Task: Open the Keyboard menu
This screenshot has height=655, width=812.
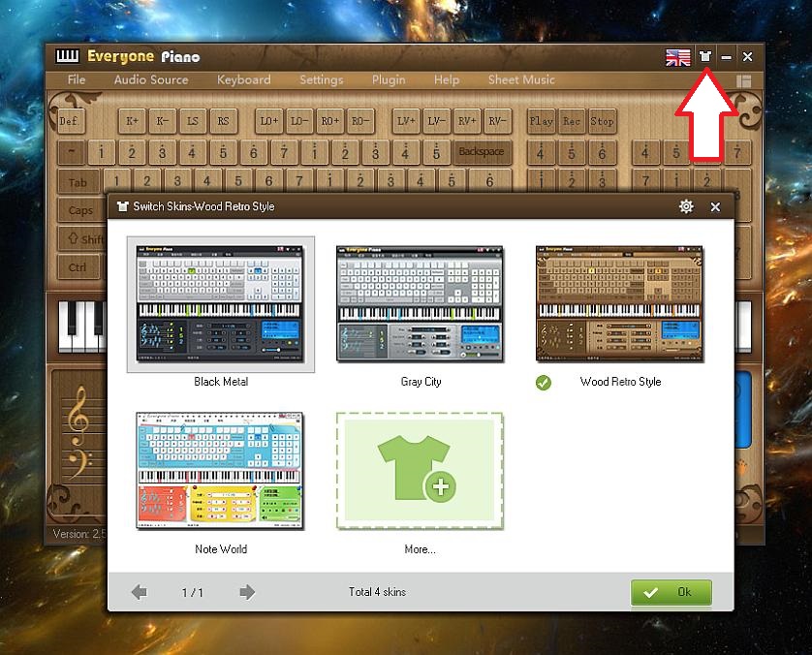Action: (244, 79)
